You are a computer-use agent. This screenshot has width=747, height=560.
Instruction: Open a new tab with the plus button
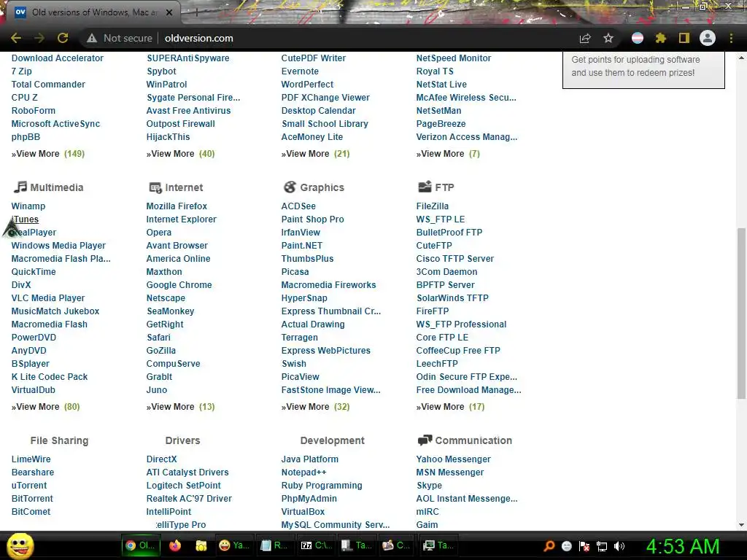tap(197, 13)
